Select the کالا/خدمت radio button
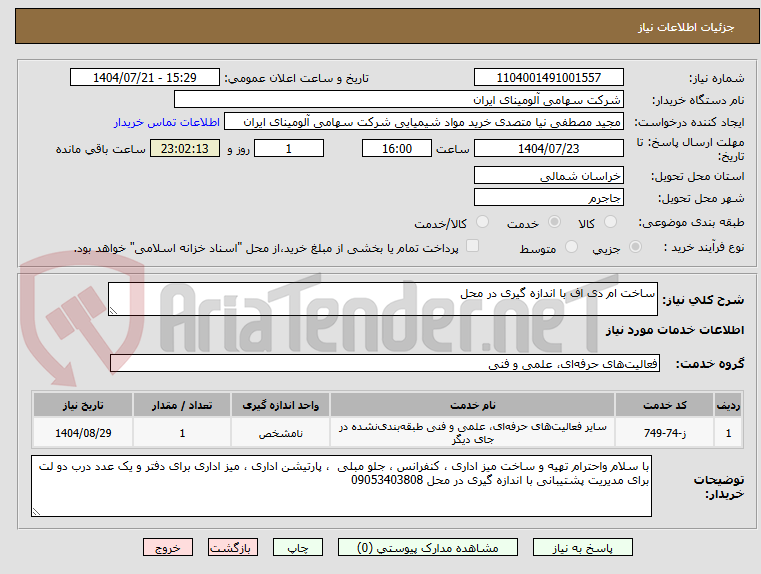761x574 pixels. coord(482,222)
